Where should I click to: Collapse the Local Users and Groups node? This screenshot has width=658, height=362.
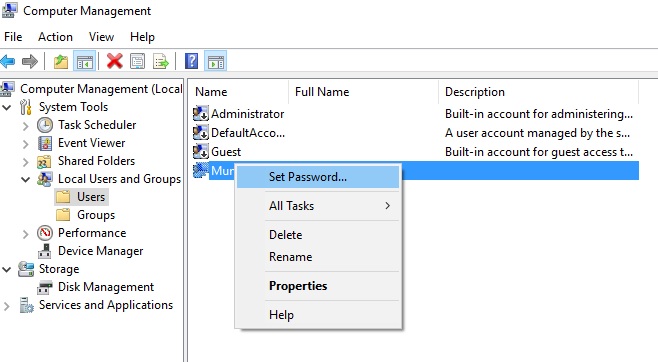pos(26,180)
